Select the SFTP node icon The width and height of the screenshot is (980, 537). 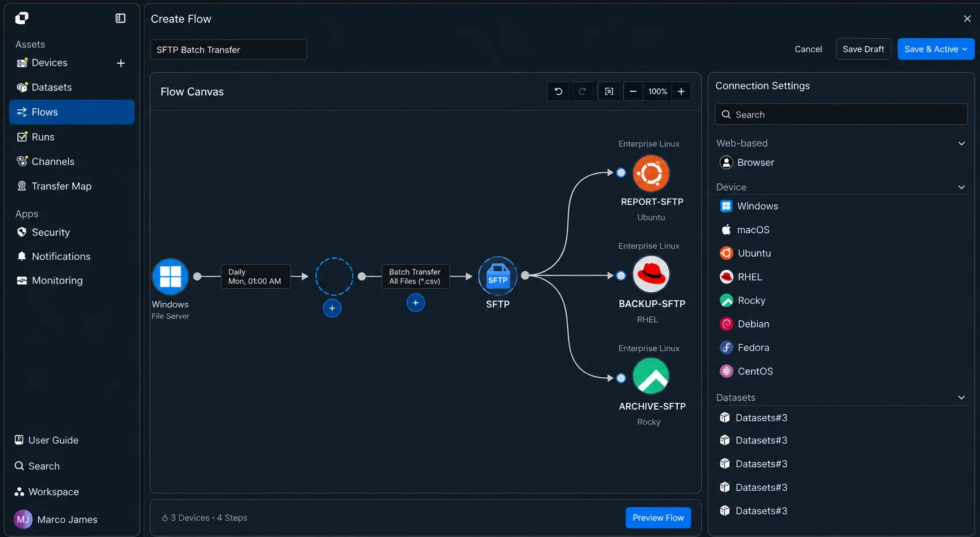(498, 276)
